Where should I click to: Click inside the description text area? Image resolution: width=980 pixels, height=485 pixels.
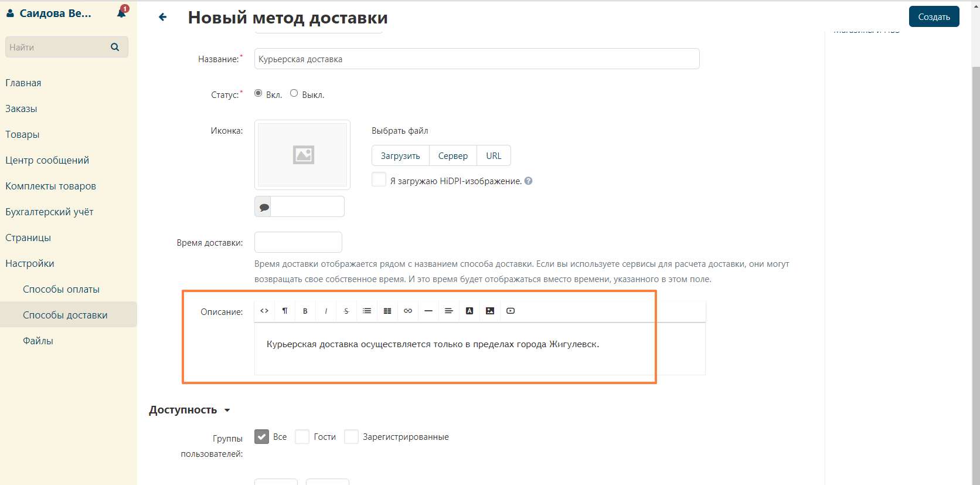pos(480,348)
